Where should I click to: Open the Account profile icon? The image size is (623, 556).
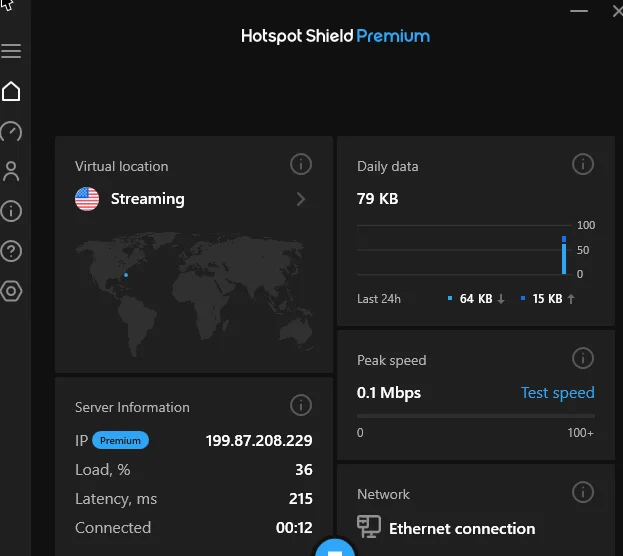[11, 171]
